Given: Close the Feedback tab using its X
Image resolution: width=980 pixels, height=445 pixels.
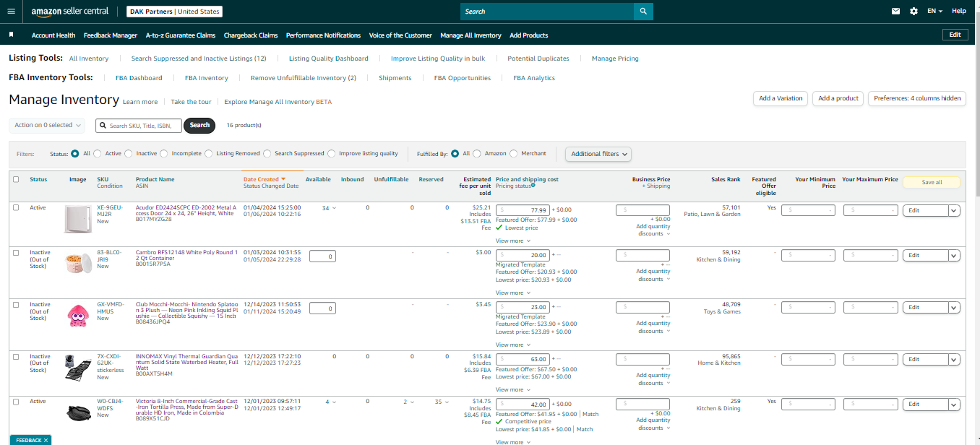Looking at the screenshot, I should [46, 440].
